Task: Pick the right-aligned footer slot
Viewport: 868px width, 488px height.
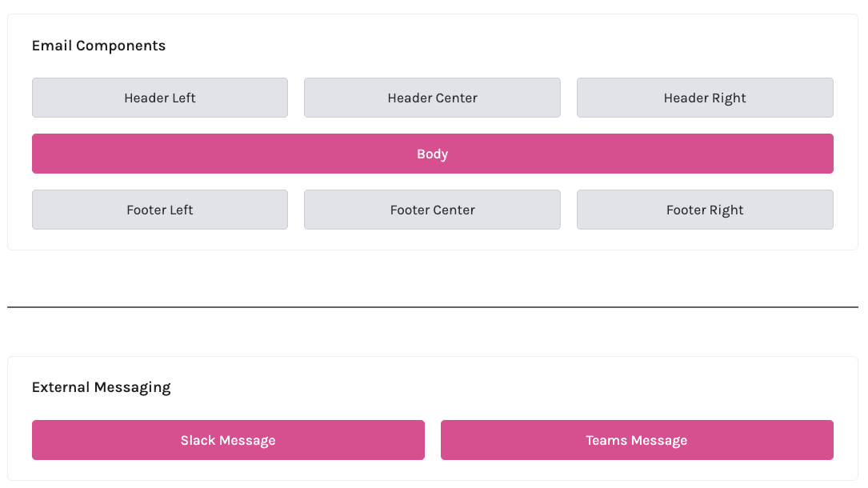Action: (x=705, y=210)
